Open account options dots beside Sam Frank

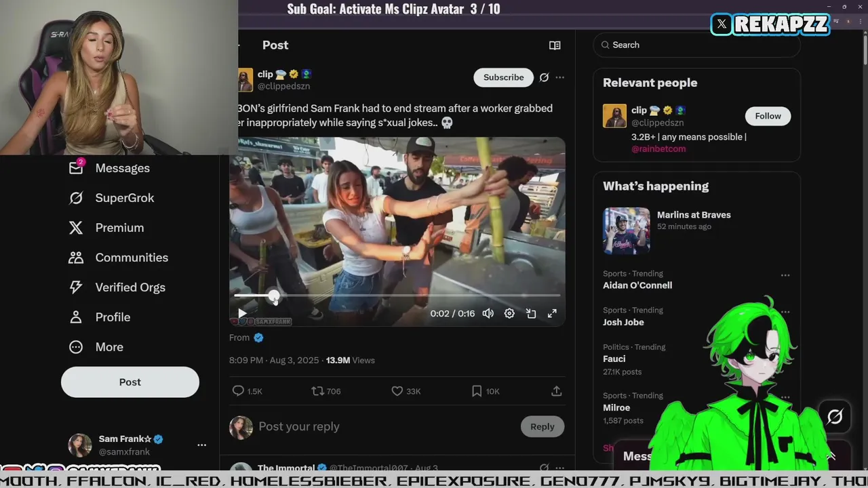(x=201, y=445)
